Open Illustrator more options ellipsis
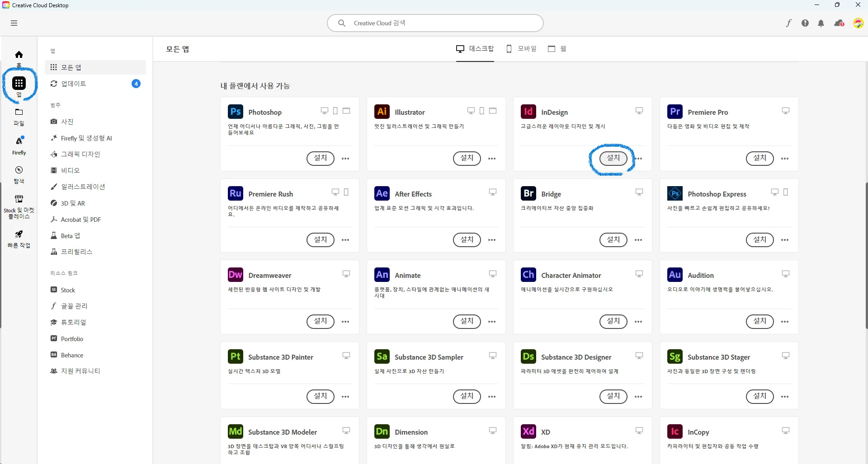Image resolution: width=868 pixels, height=464 pixels. (x=492, y=159)
